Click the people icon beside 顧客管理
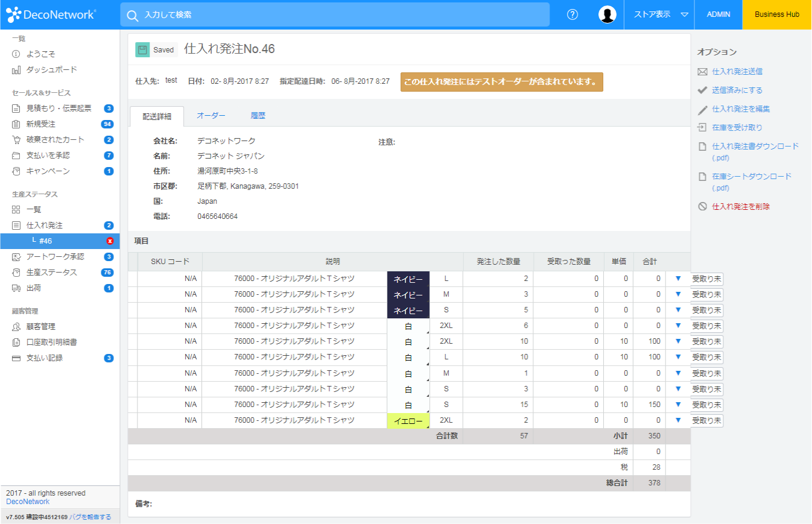Screen dimensions: 812x524 16,327
